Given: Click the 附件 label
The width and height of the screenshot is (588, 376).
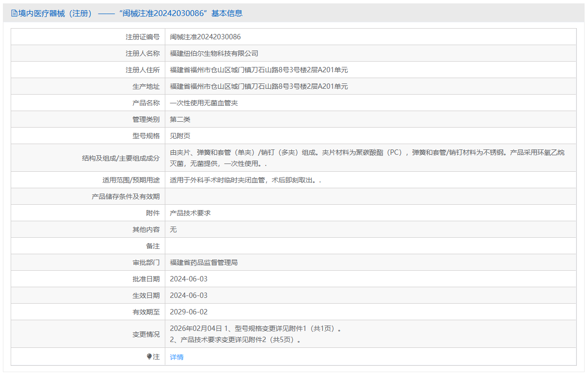Looking at the screenshot, I should [x=153, y=213].
